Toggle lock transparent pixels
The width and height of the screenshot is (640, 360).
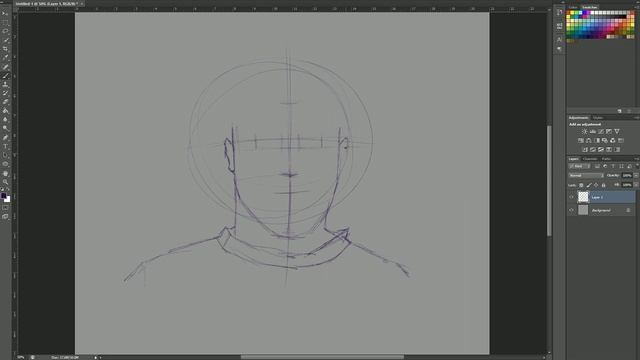pyautogui.click(x=581, y=185)
